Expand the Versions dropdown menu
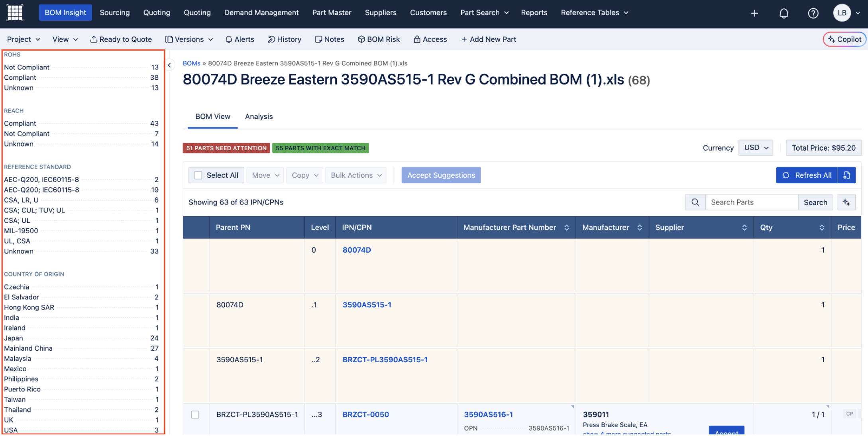Screen dimensions: 868x436 pyautogui.click(x=189, y=39)
